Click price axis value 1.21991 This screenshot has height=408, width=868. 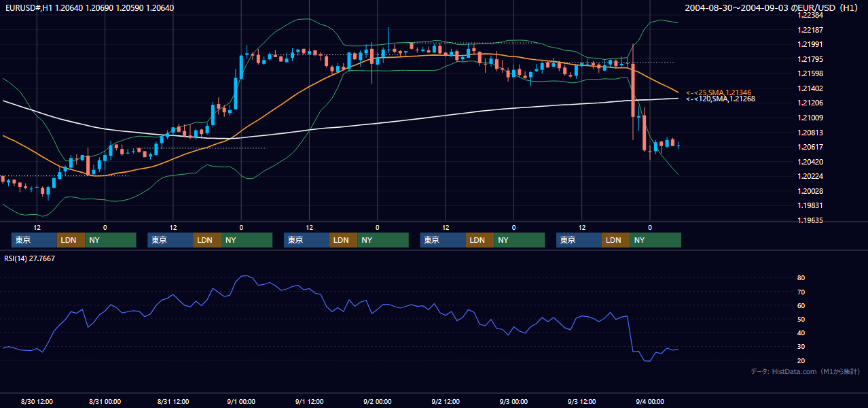(811, 44)
